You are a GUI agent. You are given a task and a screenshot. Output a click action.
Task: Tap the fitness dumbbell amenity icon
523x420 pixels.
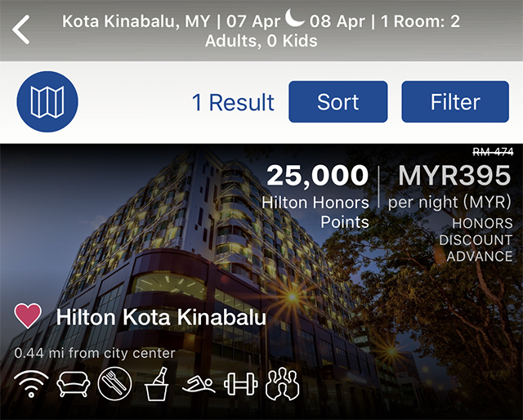tap(240, 383)
